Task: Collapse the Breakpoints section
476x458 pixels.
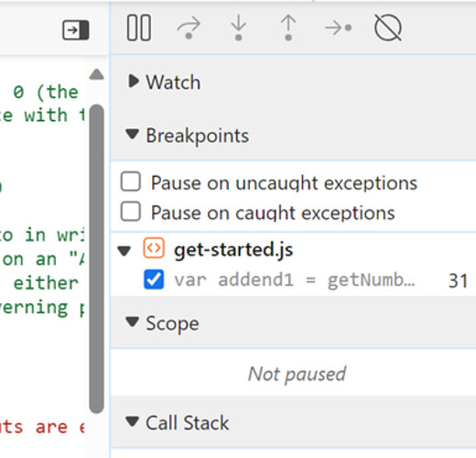Action: pyautogui.click(x=133, y=135)
